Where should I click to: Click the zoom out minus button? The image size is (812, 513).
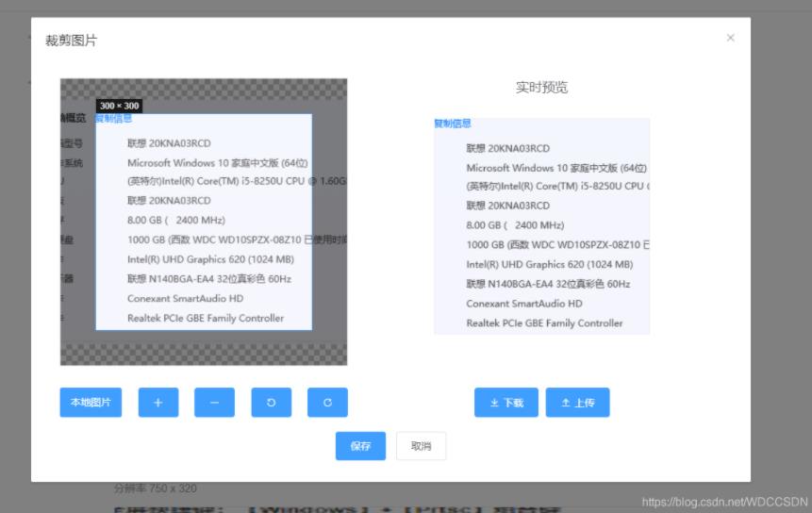pos(214,403)
